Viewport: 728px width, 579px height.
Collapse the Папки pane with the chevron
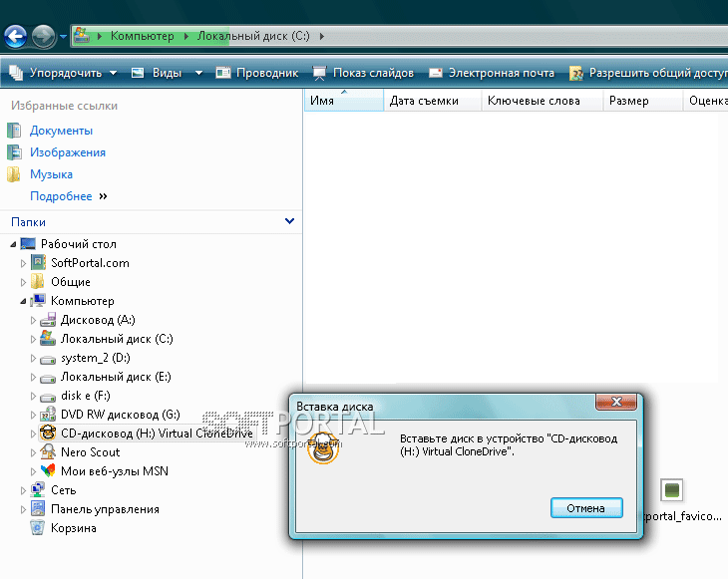coord(289,221)
